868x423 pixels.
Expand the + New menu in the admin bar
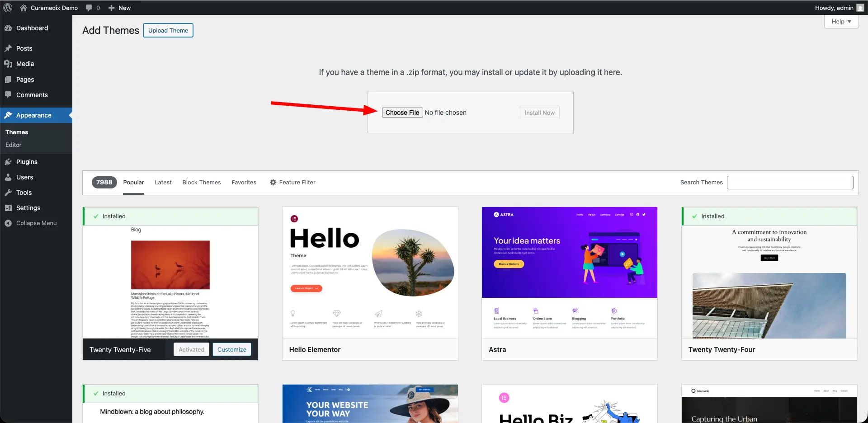[119, 7]
